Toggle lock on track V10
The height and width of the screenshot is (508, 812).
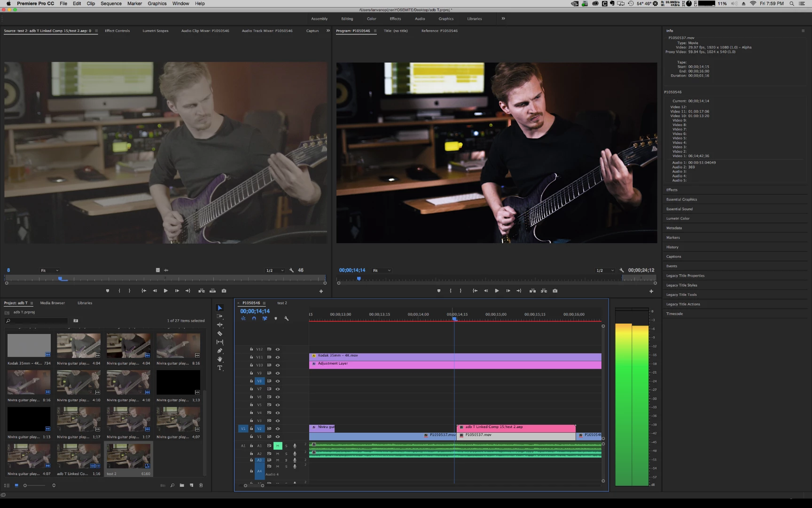[251, 365]
